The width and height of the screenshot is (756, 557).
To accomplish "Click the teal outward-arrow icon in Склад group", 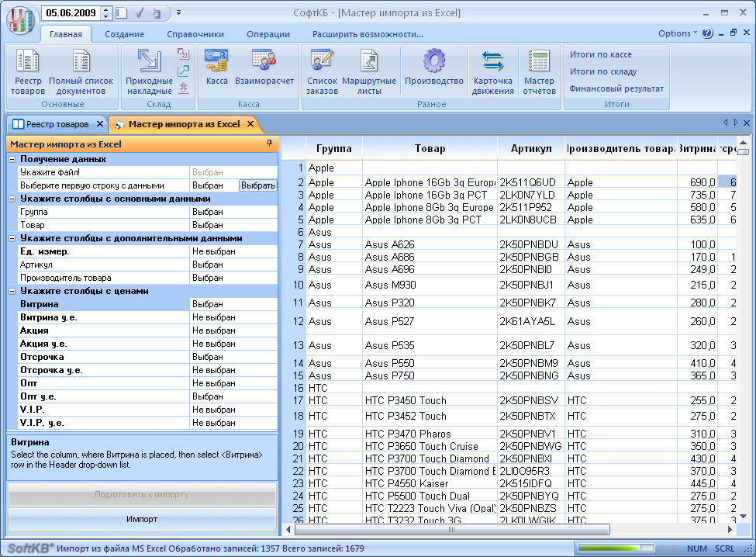I will click(x=183, y=71).
